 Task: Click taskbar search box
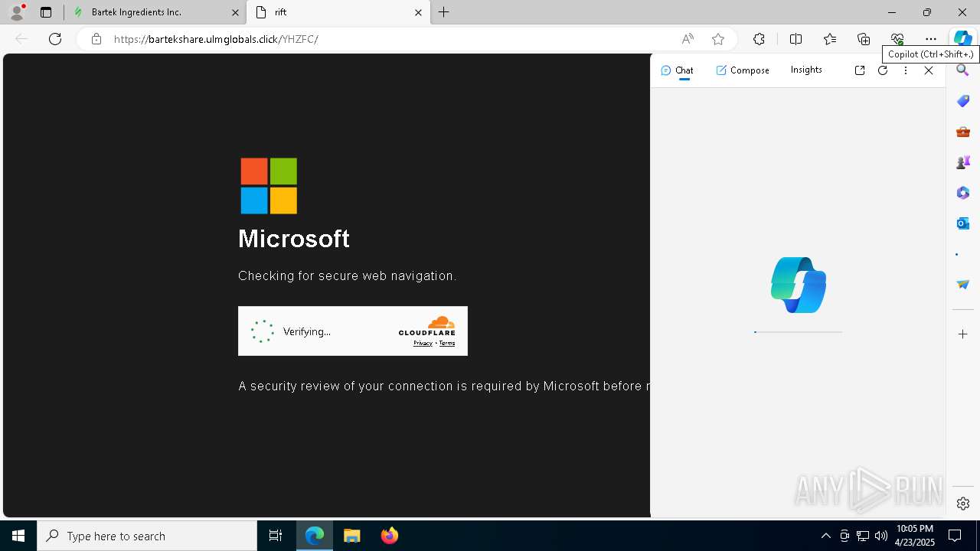[147, 536]
